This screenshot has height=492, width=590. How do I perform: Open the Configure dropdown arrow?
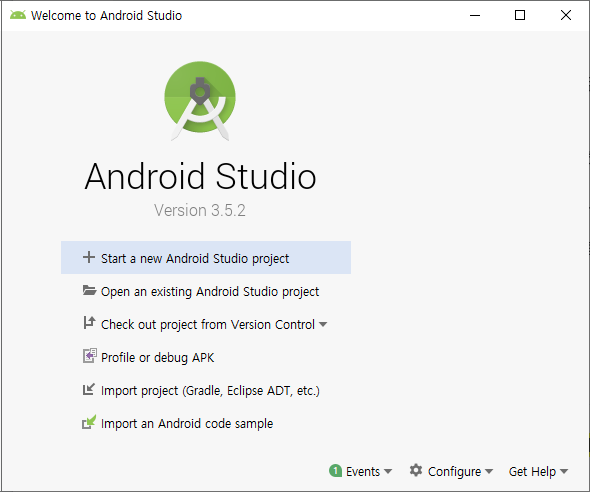489,471
